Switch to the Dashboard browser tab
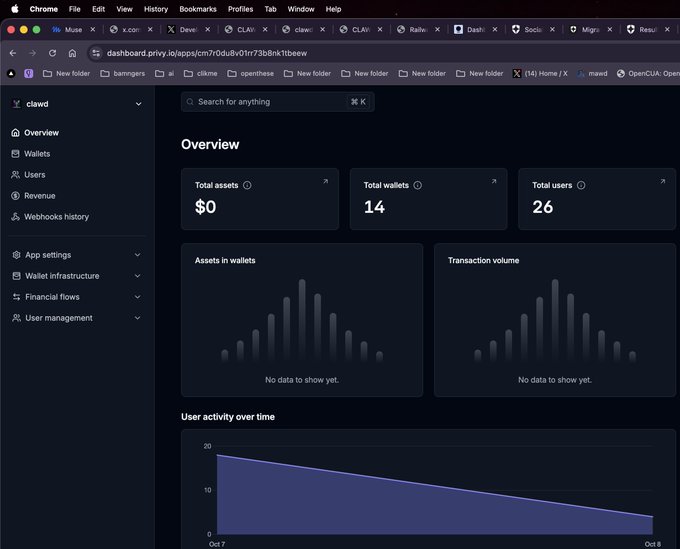The image size is (680, 549). click(x=471, y=29)
